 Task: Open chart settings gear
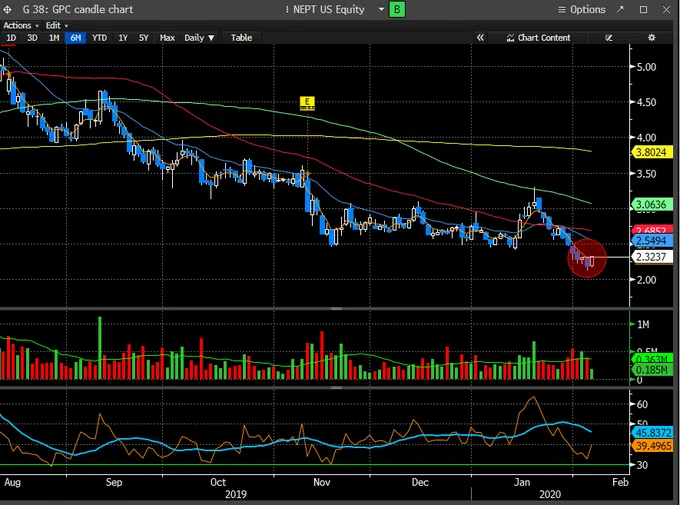tap(651, 38)
